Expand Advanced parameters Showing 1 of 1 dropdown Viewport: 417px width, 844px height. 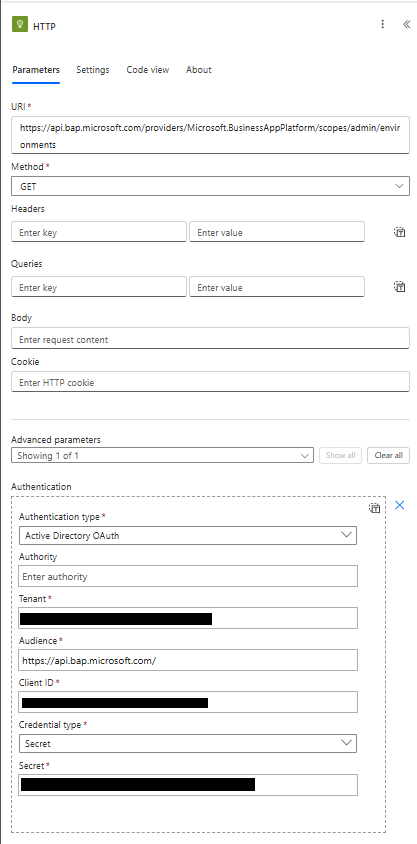point(162,455)
